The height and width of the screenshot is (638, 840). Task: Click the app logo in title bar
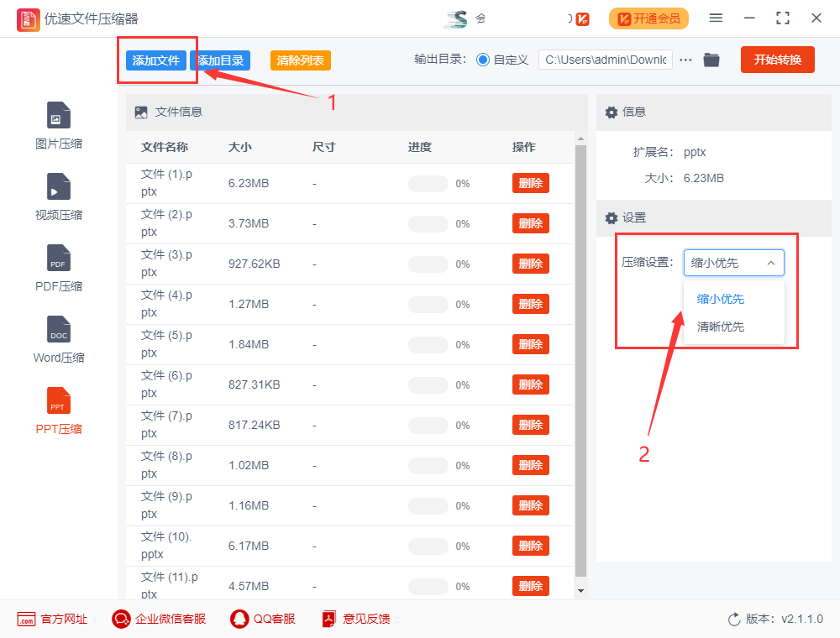coord(28,20)
